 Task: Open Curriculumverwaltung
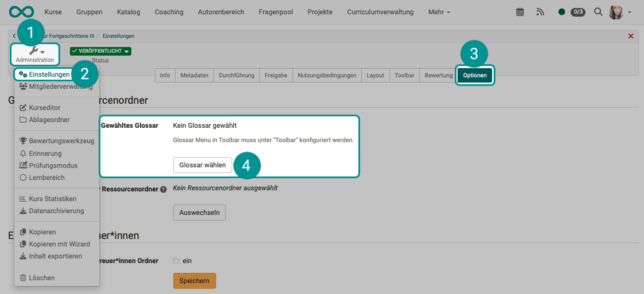[x=380, y=12]
